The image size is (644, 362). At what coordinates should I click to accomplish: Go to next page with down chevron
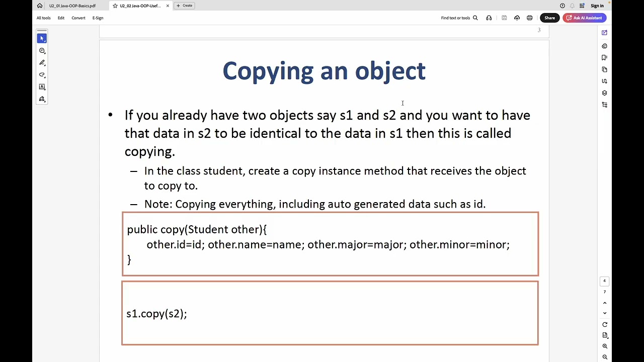[x=605, y=313]
